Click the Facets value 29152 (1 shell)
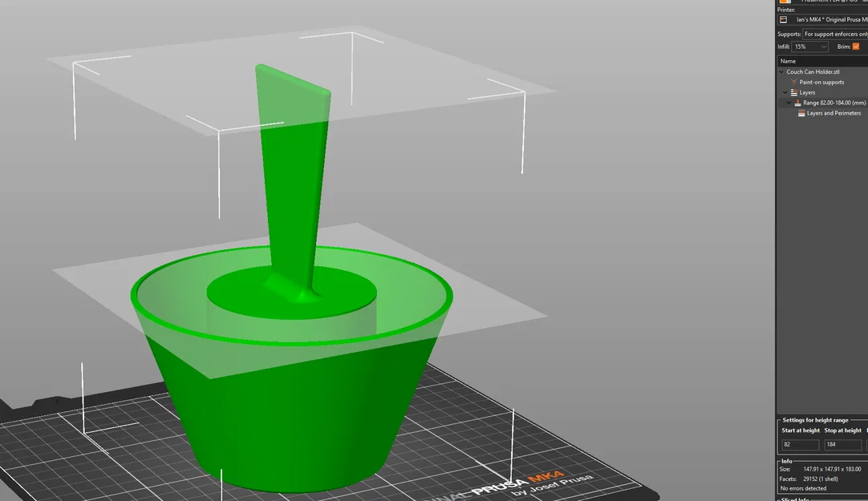868x501 pixels. [821, 479]
